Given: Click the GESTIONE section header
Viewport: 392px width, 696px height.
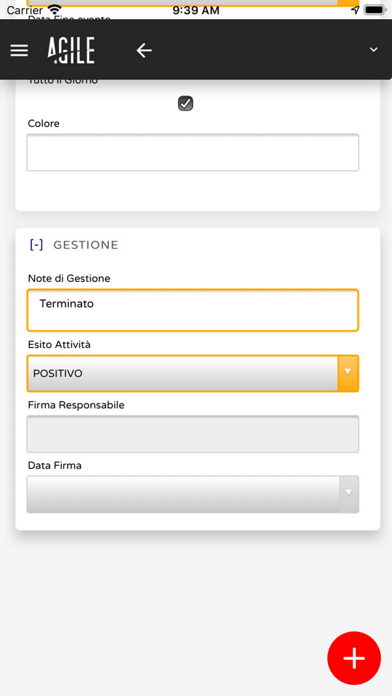Looking at the screenshot, I should [86, 245].
